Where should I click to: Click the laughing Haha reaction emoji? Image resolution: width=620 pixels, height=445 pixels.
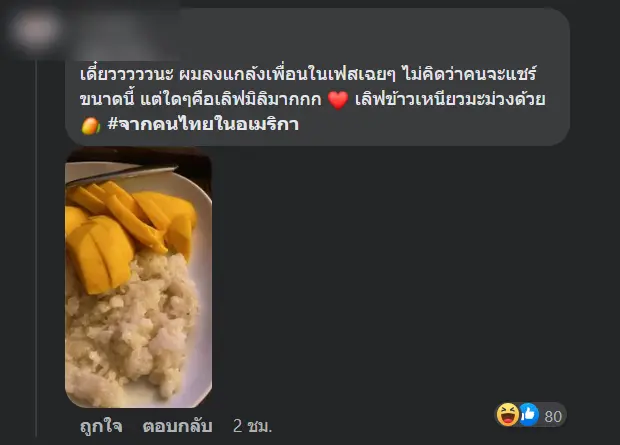click(507, 415)
